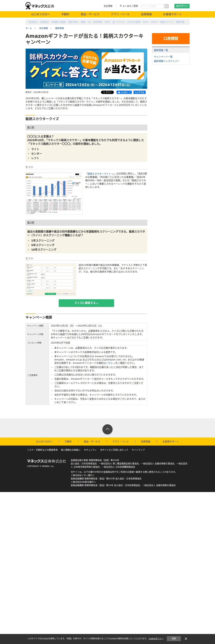Open キャンペーン一覧 sidebar link
Viewport: 215px width, 644px height.
[163, 57]
